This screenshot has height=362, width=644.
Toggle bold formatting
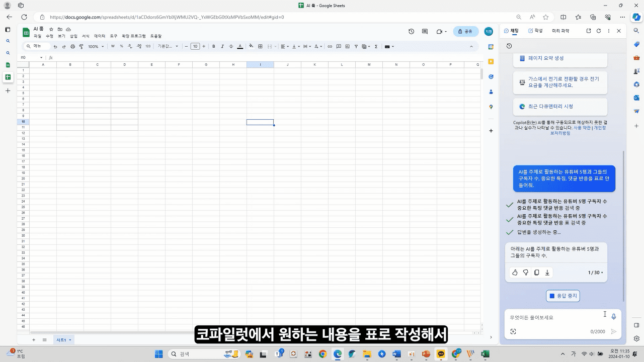[213, 46]
